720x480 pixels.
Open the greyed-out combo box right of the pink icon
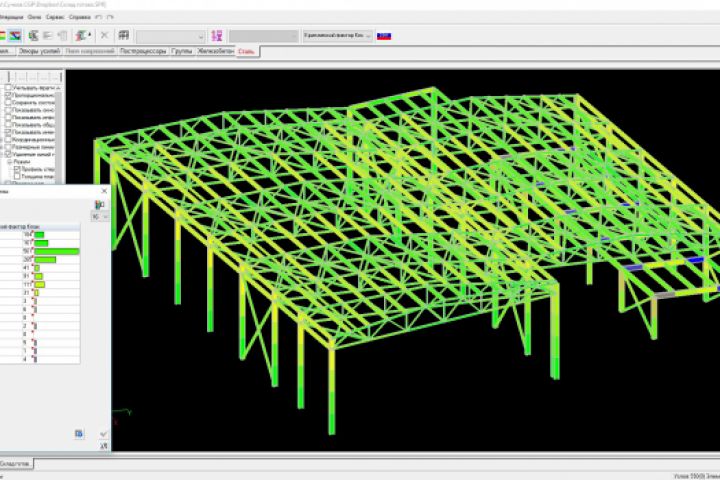[x=264, y=36]
